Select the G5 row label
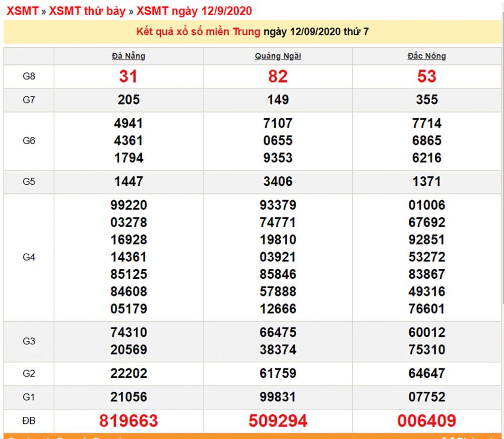Viewport: 504px width, 439px height. (x=29, y=182)
